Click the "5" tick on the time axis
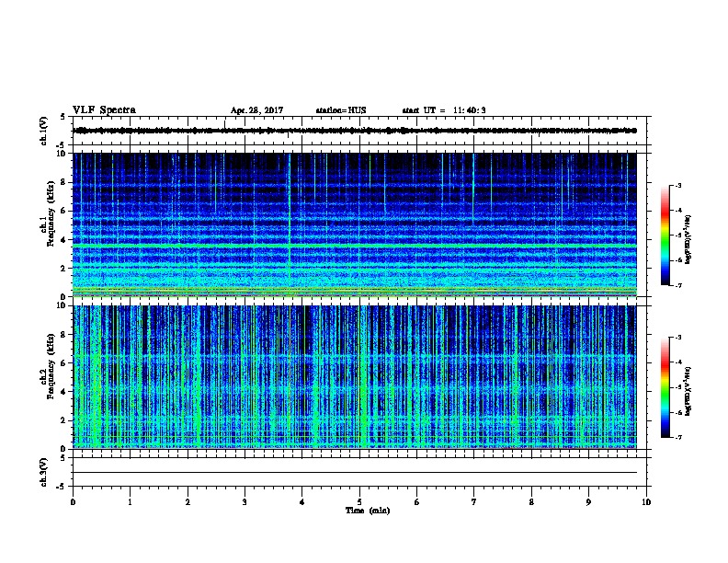This screenshot has width=728, height=563. 359,502
